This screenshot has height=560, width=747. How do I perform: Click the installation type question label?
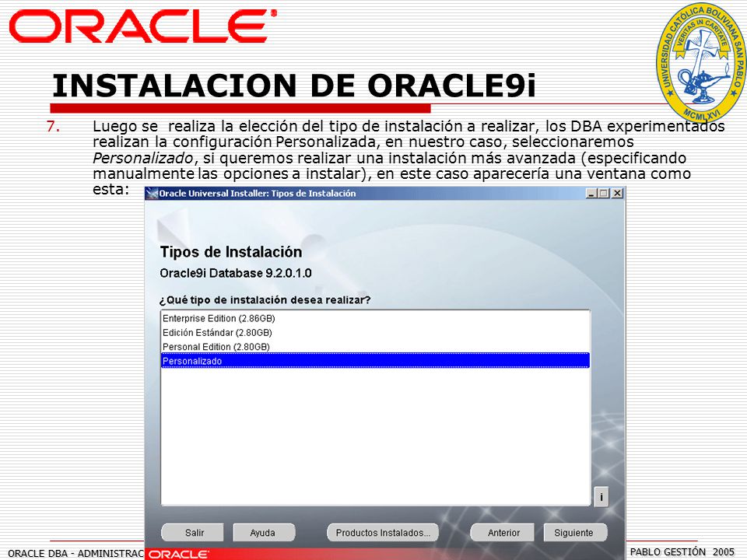coord(265,300)
